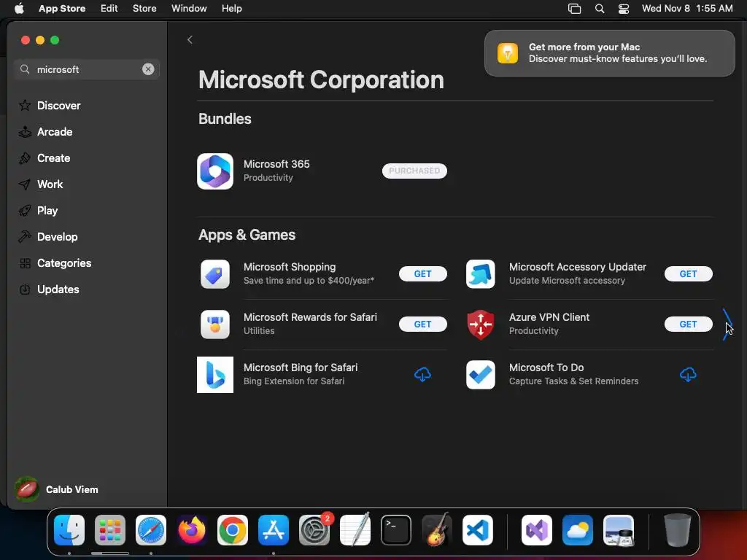The height and width of the screenshot is (560, 747).
Task: Get Azure VPN Client
Action: pyautogui.click(x=688, y=324)
